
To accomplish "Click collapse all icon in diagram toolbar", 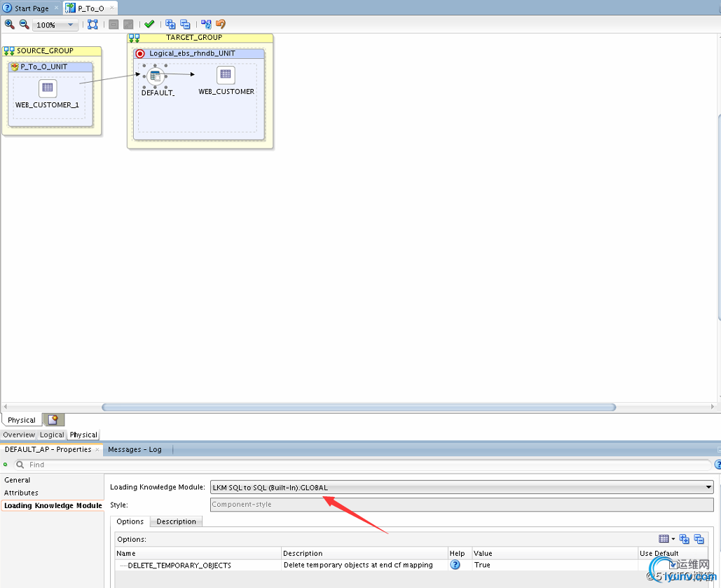I will click(x=185, y=25).
